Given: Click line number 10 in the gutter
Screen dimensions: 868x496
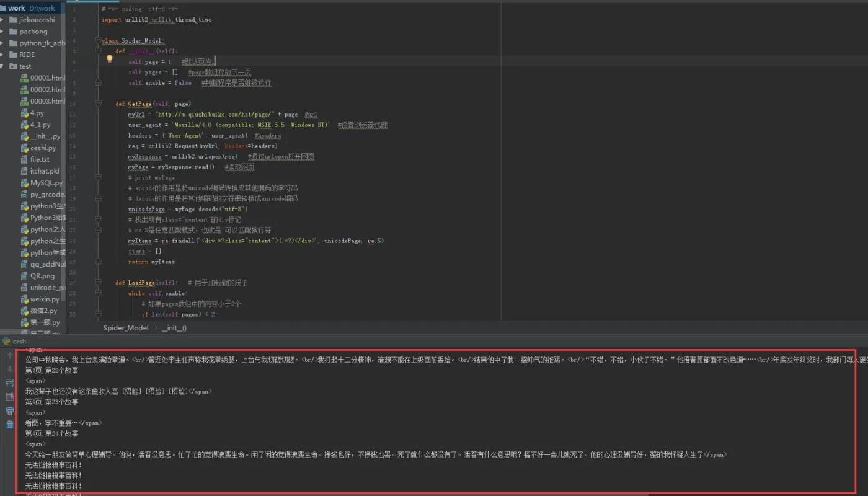Looking at the screenshot, I should tap(73, 104).
